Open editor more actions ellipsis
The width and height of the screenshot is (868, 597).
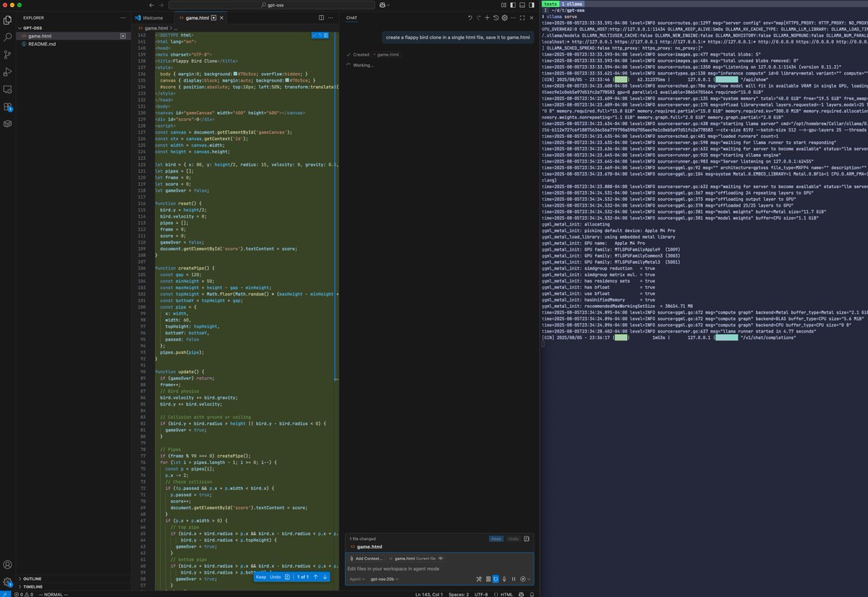coord(331,17)
